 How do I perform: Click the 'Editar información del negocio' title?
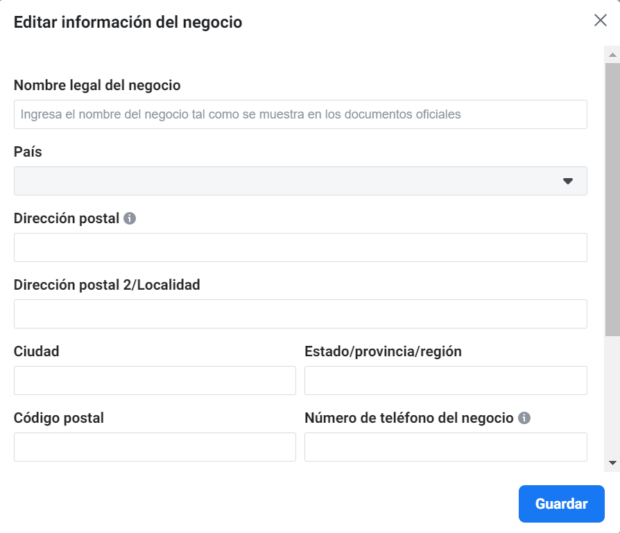click(128, 22)
